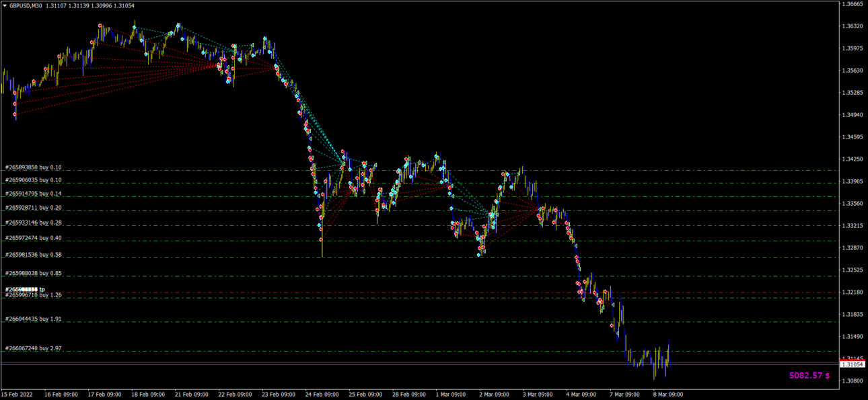The image size is (868, 400).
Task: Click price scale value 1.30800
Action: click(x=852, y=381)
